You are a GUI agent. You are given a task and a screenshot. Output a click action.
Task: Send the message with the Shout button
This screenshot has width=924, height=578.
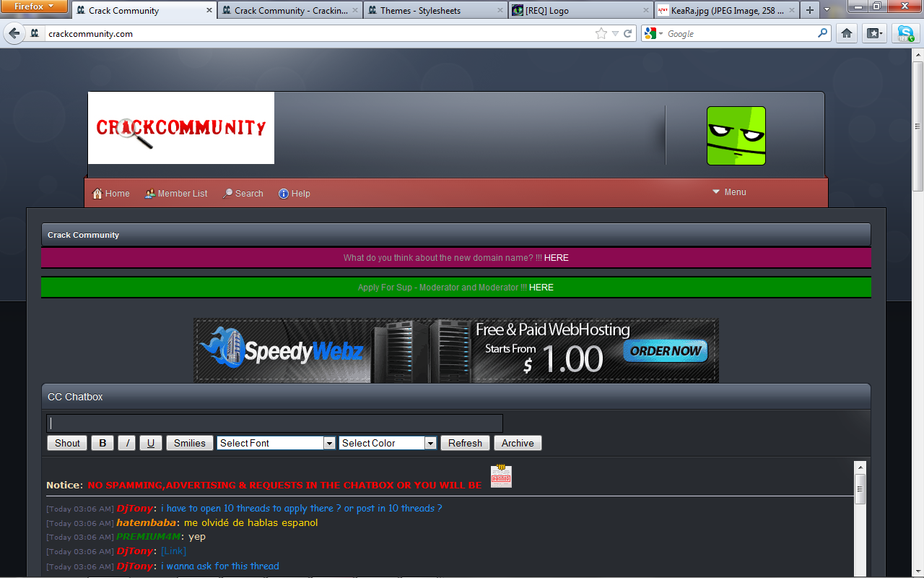point(67,443)
